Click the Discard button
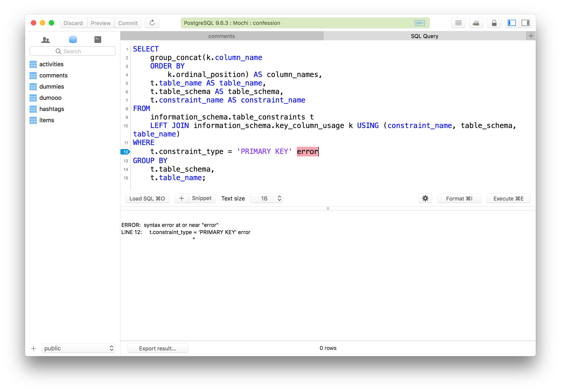The image size is (561, 392). (x=73, y=23)
